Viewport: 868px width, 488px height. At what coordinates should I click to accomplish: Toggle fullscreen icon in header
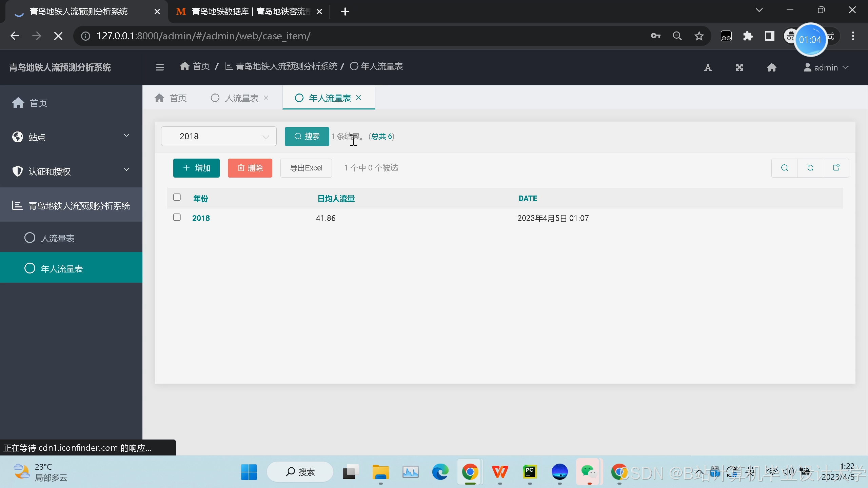tap(739, 68)
